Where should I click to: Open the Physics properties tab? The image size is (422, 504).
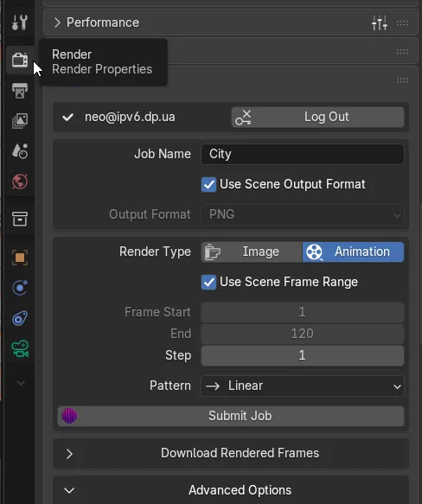[x=20, y=288]
